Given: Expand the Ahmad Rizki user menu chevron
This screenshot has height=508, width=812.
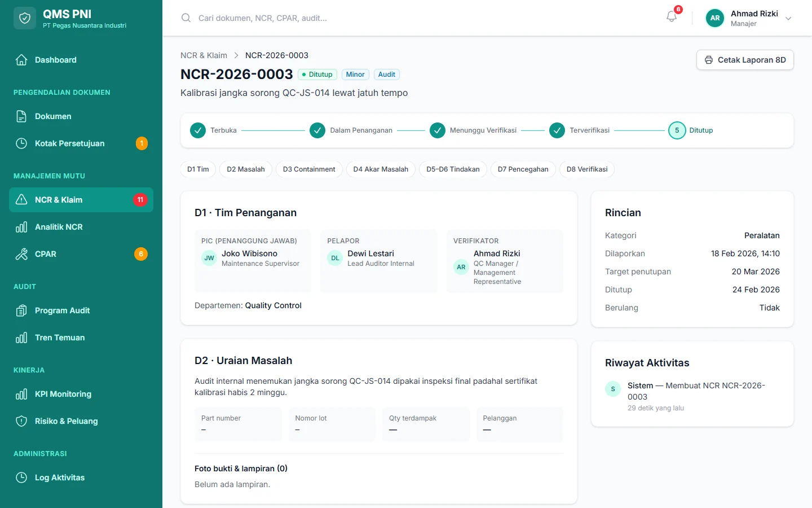Looking at the screenshot, I should [x=788, y=19].
